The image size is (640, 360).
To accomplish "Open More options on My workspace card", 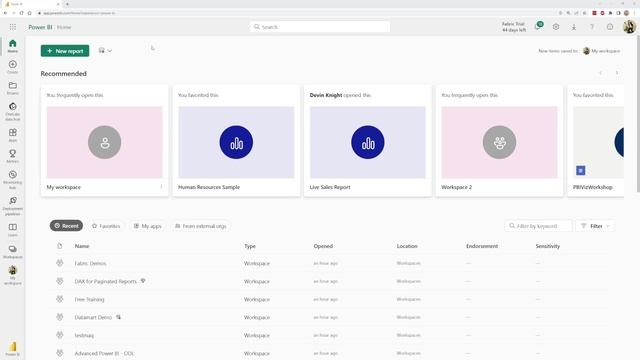I will click(x=161, y=187).
